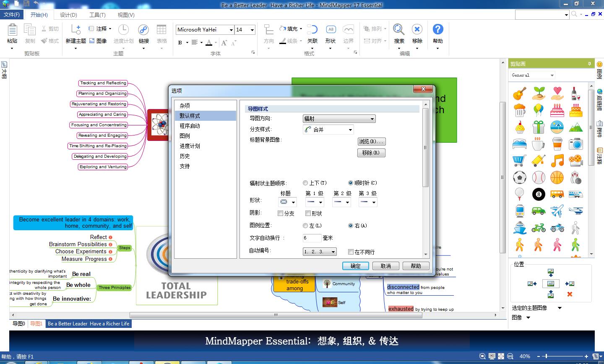The height and width of the screenshot is (364, 604).
Task: Select the airplane clipart in clipart panel
Action: [x=557, y=211]
